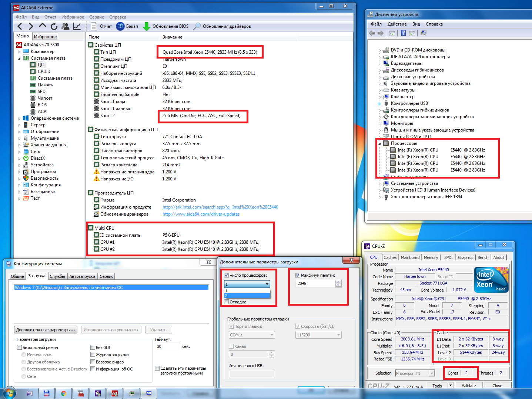Image resolution: width=532 pixels, height=399 pixels.
Task: Open Chrome from the taskbar
Action: tap(64, 393)
